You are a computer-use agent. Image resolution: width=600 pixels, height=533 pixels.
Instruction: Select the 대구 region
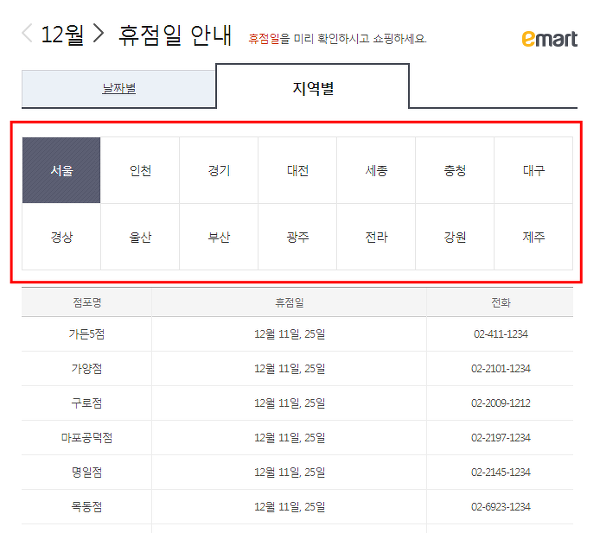(x=533, y=170)
